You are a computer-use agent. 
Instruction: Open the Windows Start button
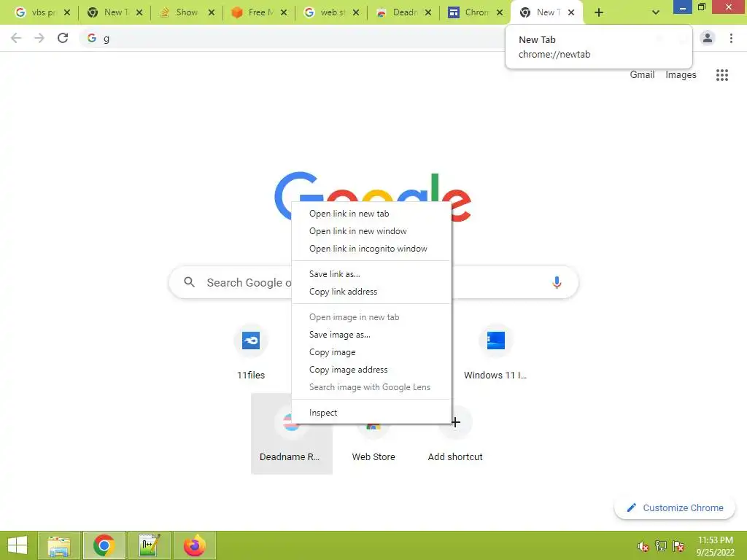[x=18, y=545]
